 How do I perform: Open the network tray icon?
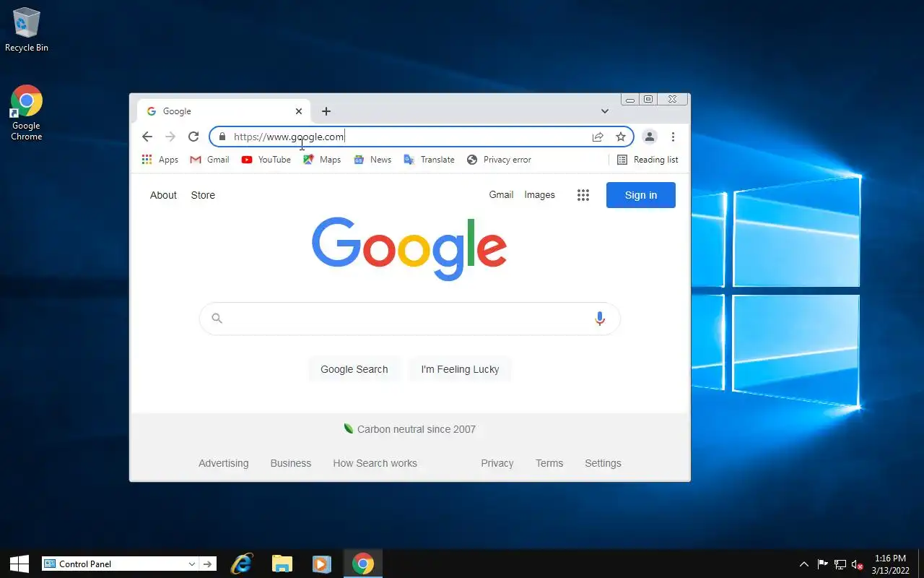click(840, 564)
